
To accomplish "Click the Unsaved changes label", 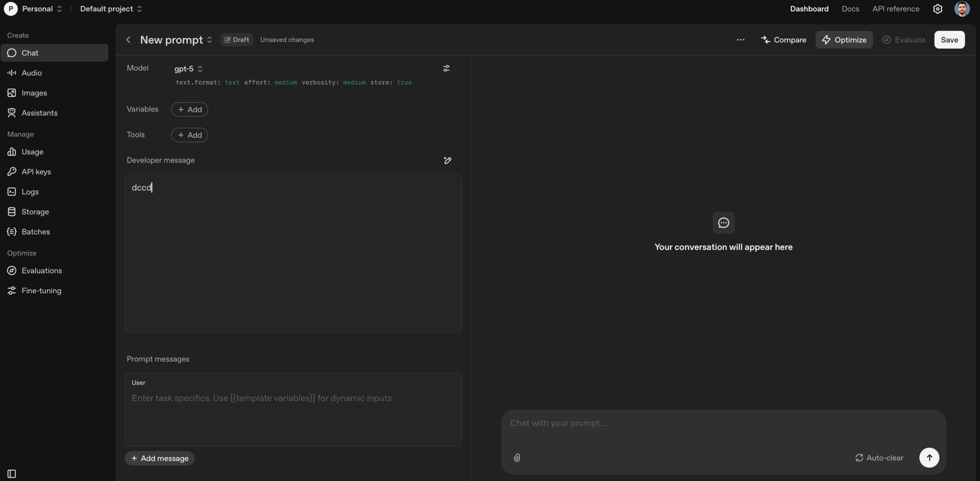I will click(287, 40).
